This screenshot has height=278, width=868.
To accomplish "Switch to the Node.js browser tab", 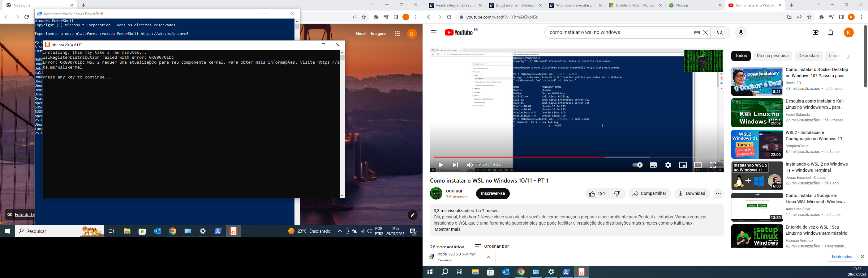I will click(x=695, y=5).
